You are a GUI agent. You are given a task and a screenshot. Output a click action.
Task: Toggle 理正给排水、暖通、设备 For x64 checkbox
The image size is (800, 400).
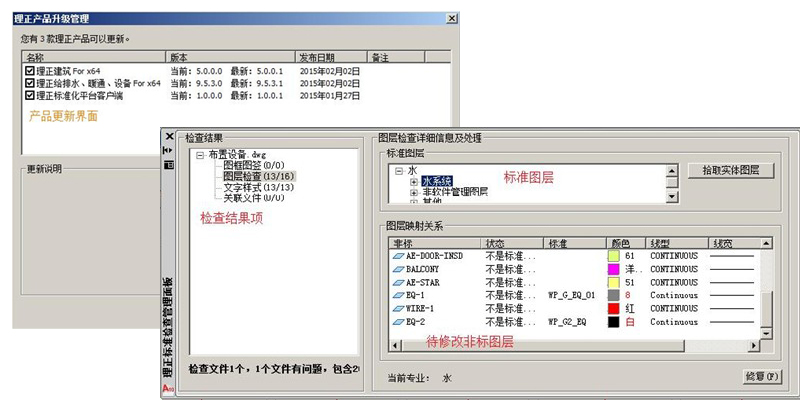[x=29, y=83]
